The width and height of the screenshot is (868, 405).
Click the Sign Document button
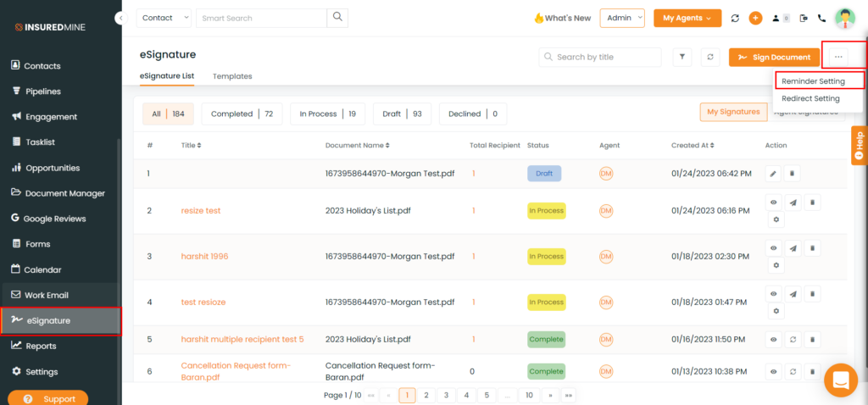point(774,57)
